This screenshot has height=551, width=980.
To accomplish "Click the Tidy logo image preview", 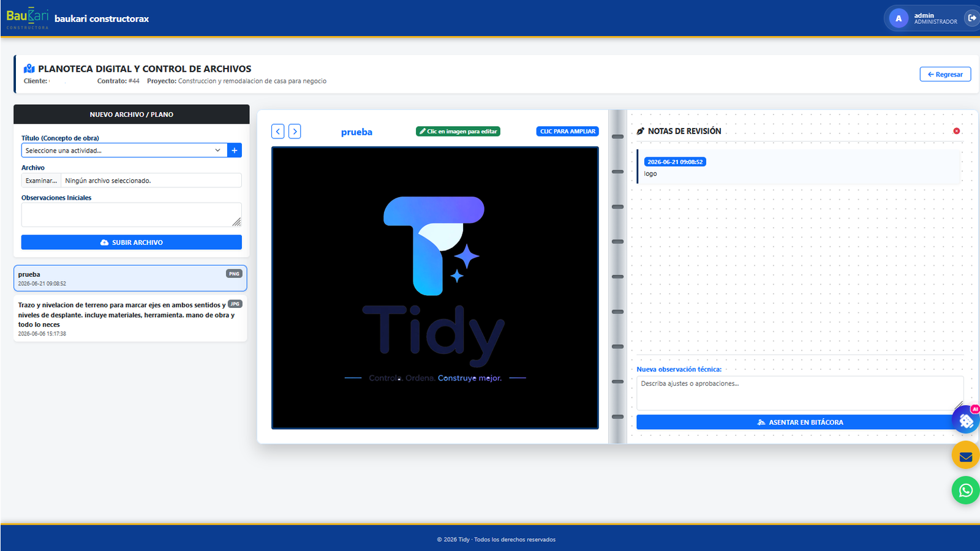I will pos(435,288).
